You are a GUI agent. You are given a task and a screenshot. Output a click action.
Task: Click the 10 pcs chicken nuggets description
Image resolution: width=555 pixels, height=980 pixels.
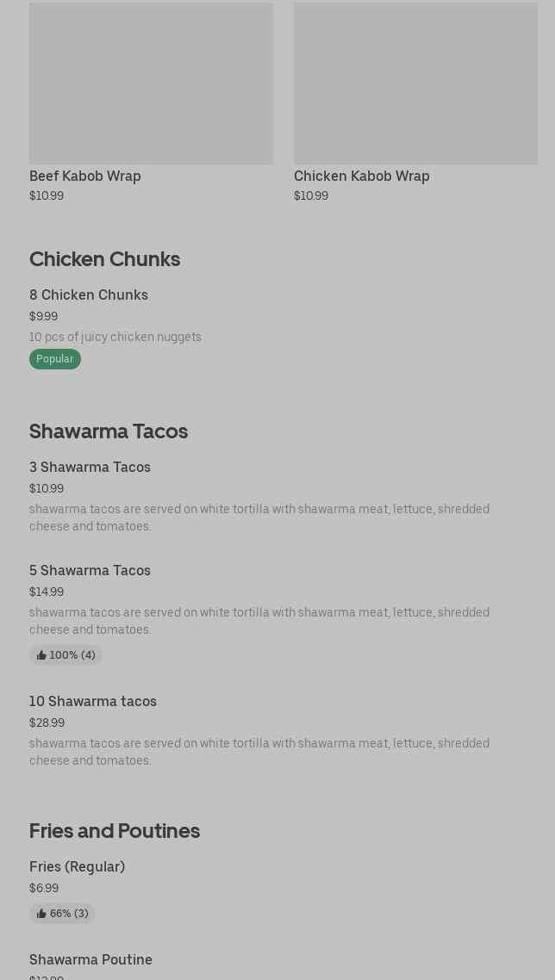115,337
